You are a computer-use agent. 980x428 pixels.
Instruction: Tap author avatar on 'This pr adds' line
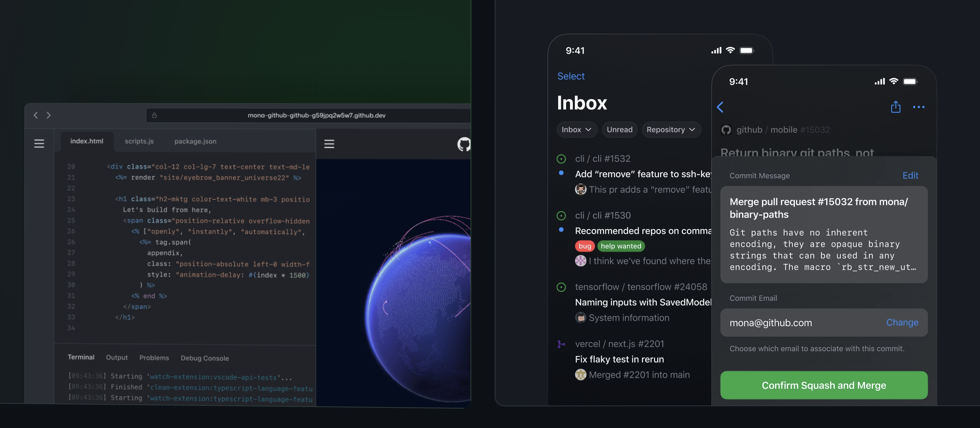click(x=581, y=189)
